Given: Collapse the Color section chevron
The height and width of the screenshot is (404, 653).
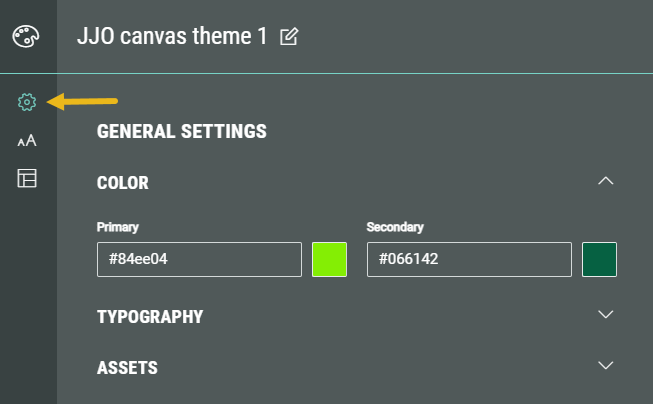Looking at the screenshot, I should point(604,181).
